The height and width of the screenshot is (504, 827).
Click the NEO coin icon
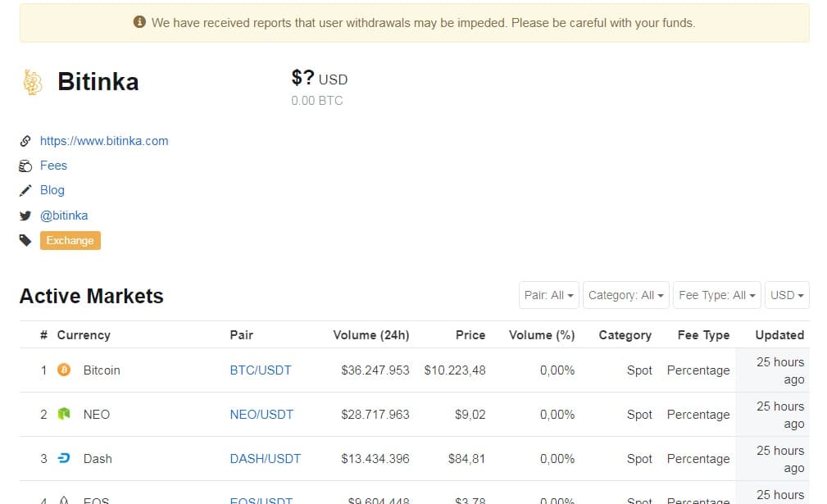pos(64,414)
